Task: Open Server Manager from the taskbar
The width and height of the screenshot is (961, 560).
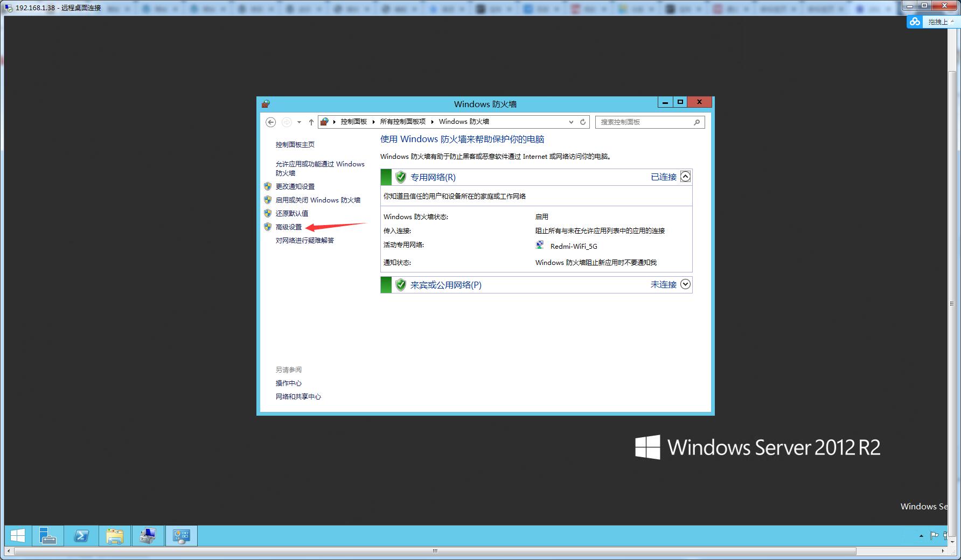Action: click(x=47, y=536)
